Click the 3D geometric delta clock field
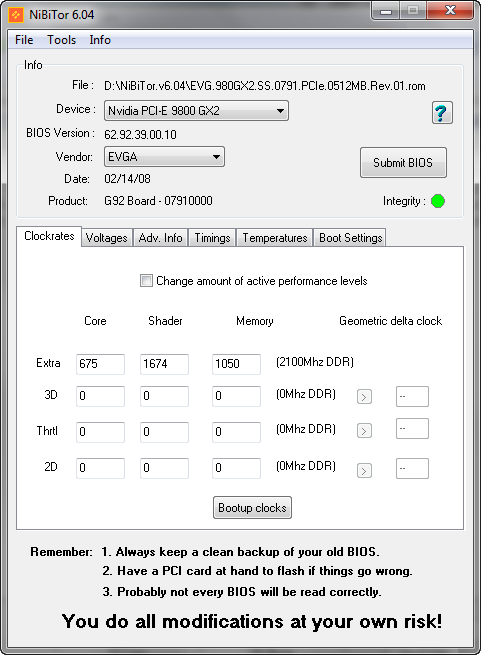The width and height of the screenshot is (481, 655). coord(412,396)
